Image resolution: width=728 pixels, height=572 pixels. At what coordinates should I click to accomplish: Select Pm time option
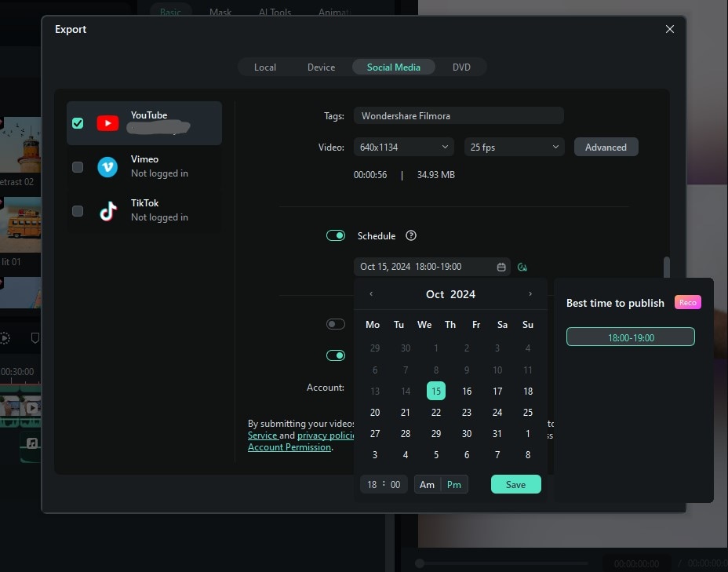(x=454, y=485)
